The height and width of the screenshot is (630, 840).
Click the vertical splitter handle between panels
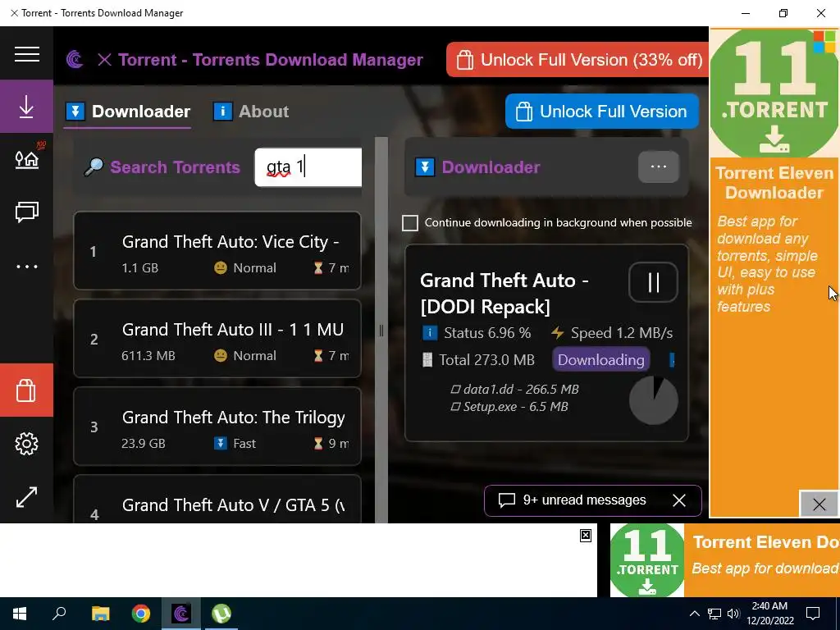[381, 331]
